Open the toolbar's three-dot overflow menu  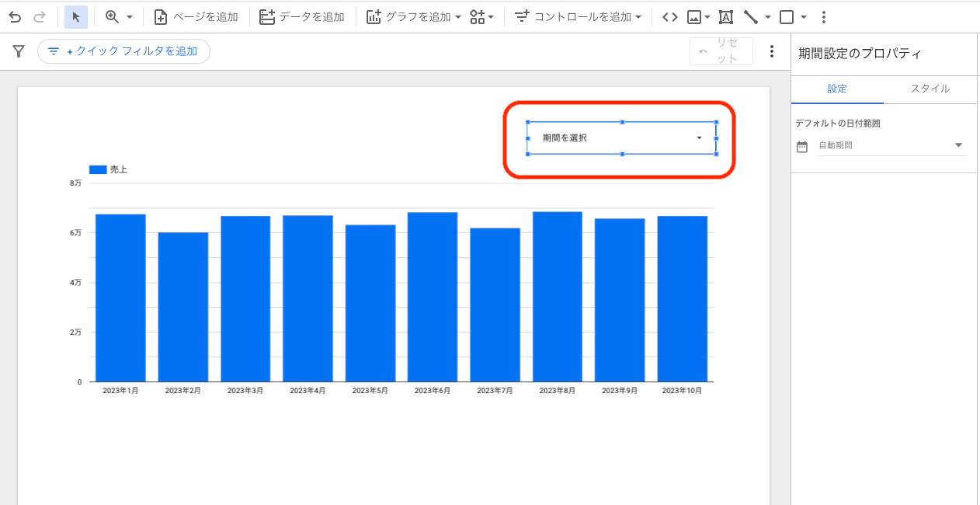pos(824,16)
